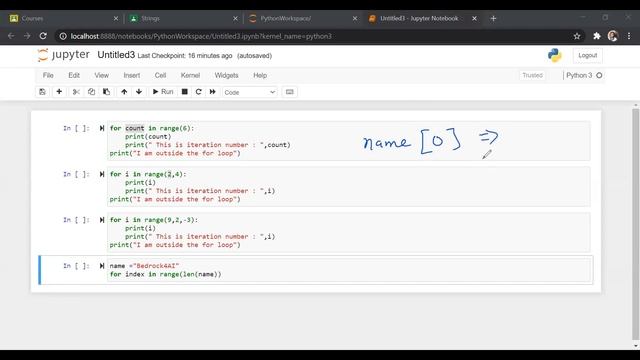
Task: Bookmark this page with the star icon
Action: pyautogui.click(x=577, y=36)
